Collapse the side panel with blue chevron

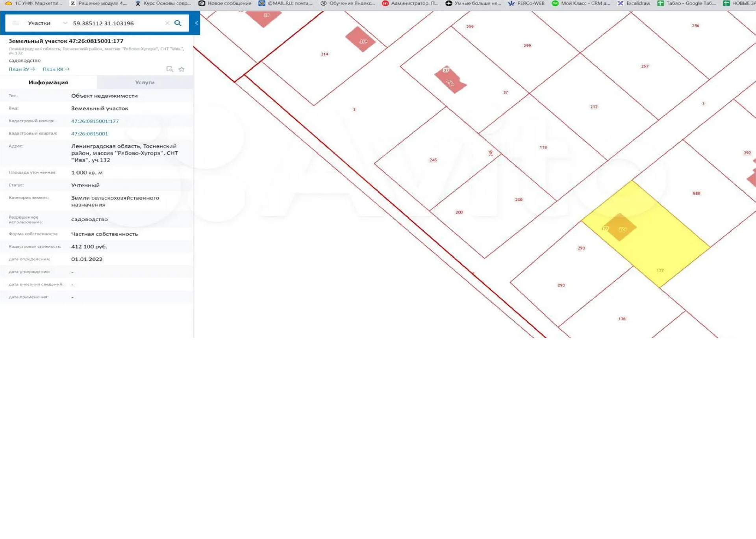pyautogui.click(x=196, y=23)
